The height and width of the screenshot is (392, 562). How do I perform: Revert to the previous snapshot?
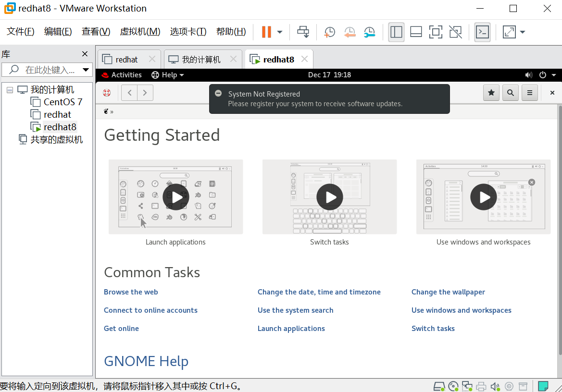[350, 32]
